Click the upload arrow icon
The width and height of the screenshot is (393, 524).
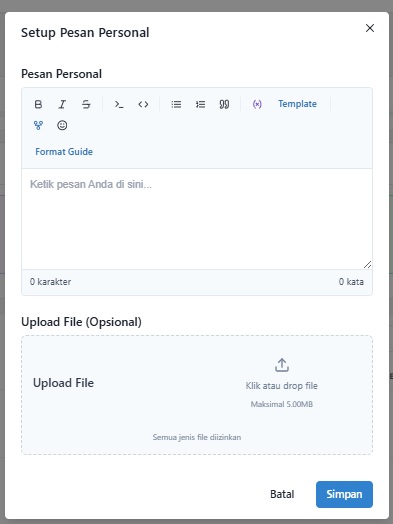pos(282,365)
